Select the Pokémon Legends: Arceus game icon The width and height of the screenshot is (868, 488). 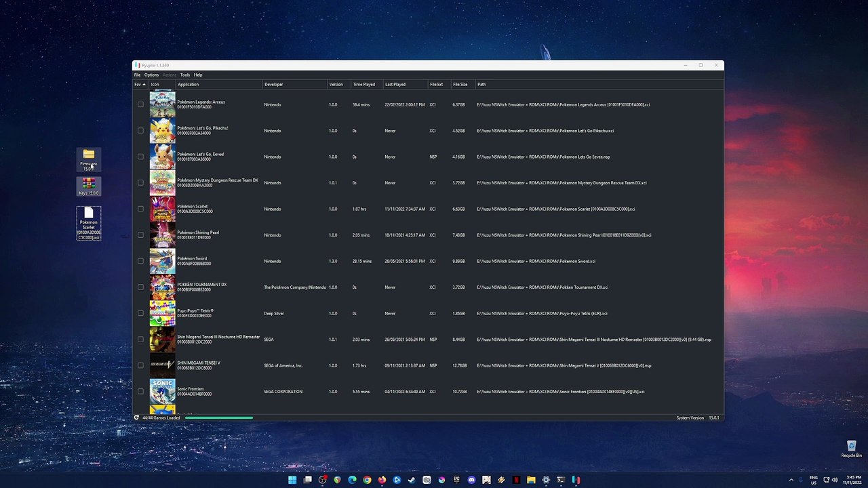click(x=162, y=104)
